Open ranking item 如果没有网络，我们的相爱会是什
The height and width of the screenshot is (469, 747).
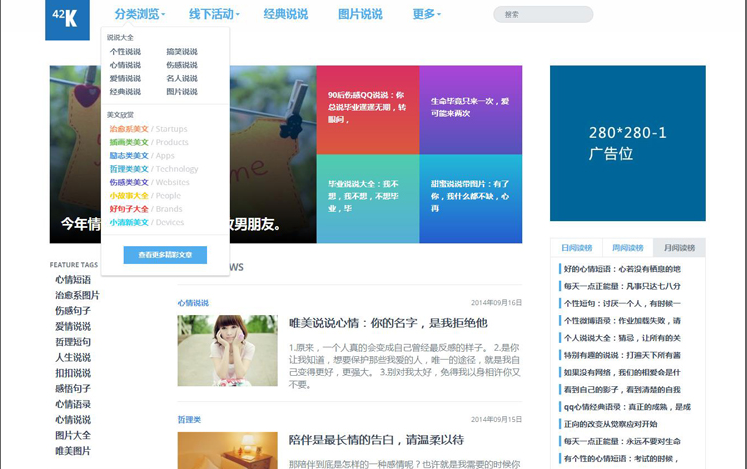[622, 372]
